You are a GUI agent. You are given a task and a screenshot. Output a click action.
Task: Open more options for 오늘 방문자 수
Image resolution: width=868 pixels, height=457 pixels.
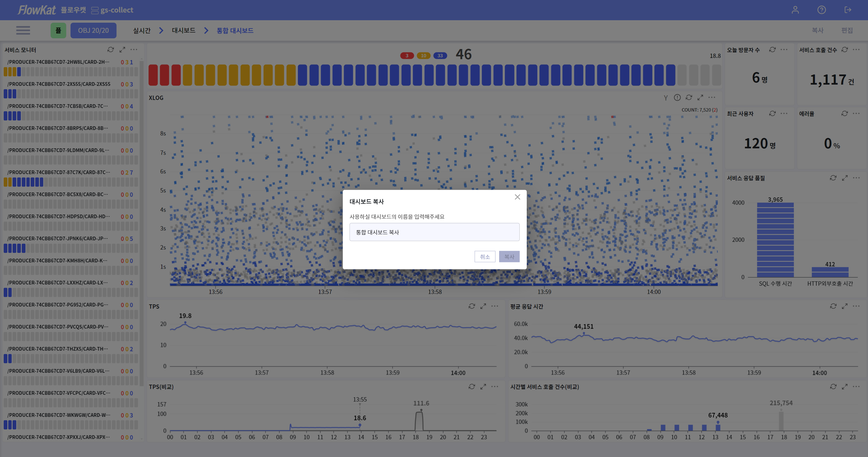click(x=784, y=50)
